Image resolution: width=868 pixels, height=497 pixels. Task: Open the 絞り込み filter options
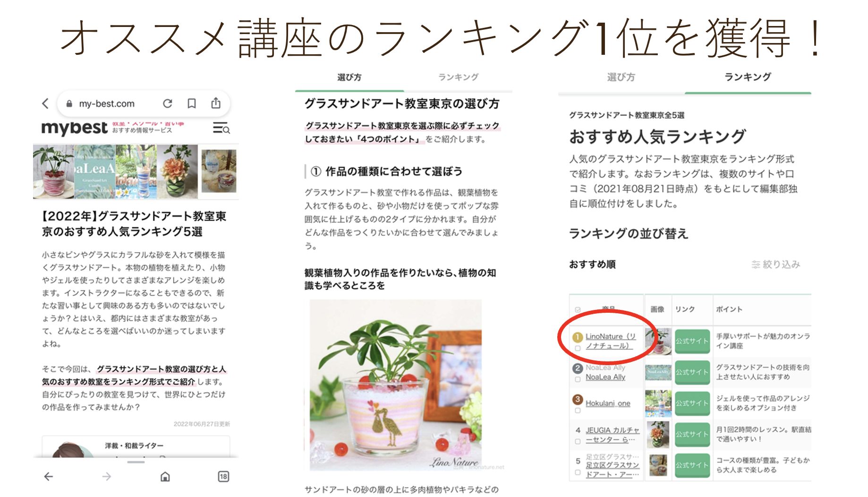[776, 265]
